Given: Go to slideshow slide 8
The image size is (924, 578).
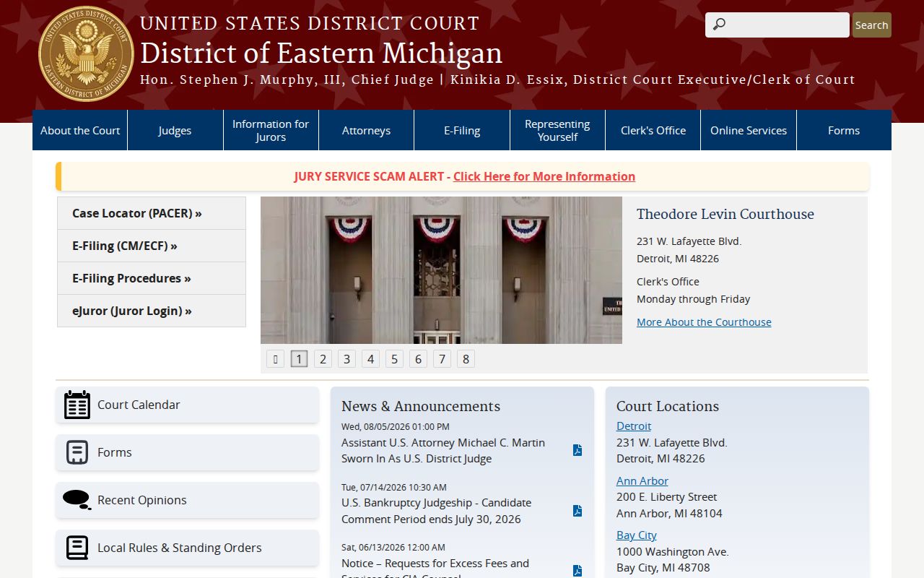Looking at the screenshot, I should pos(466,359).
